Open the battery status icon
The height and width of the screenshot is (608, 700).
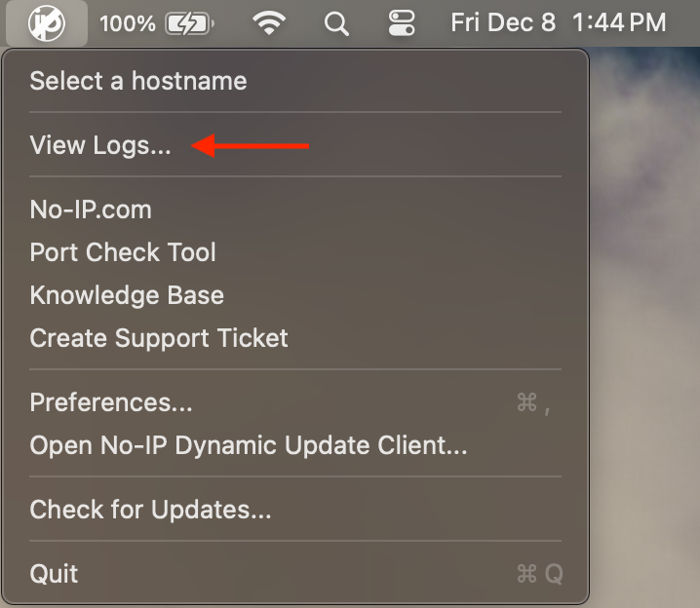click(189, 23)
